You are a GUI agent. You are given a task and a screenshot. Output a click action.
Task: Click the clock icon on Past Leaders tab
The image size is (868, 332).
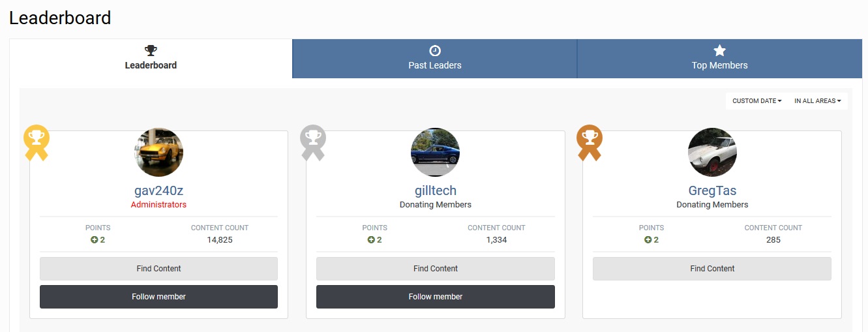pyautogui.click(x=435, y=50)
